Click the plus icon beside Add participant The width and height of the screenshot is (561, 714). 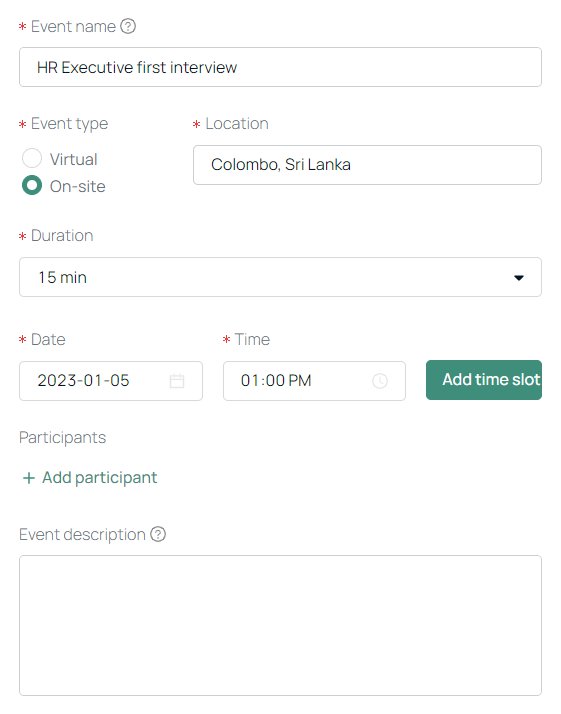pyautogui.click(x=29, y=478)
